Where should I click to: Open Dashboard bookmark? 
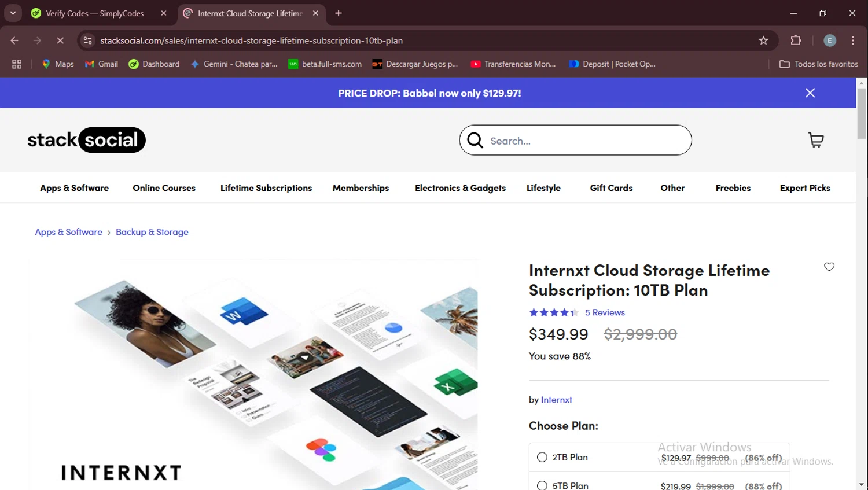coord(154,64)
